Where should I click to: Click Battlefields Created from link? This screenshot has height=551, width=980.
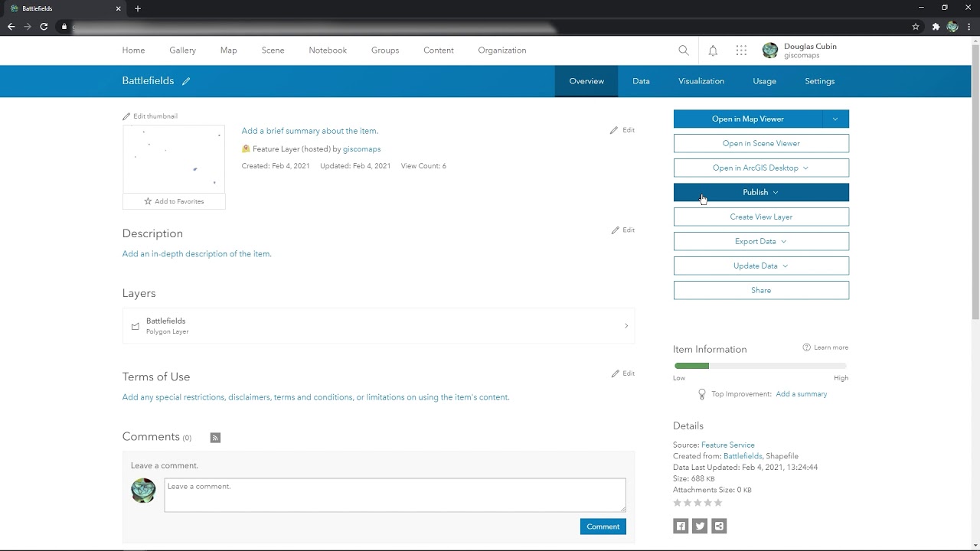743,456
